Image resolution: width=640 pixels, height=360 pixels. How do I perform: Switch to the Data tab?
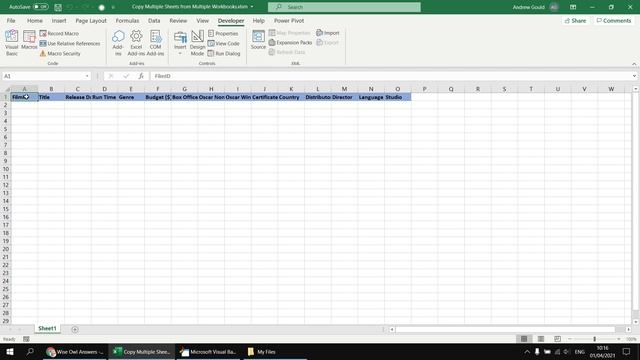[154, 20]
